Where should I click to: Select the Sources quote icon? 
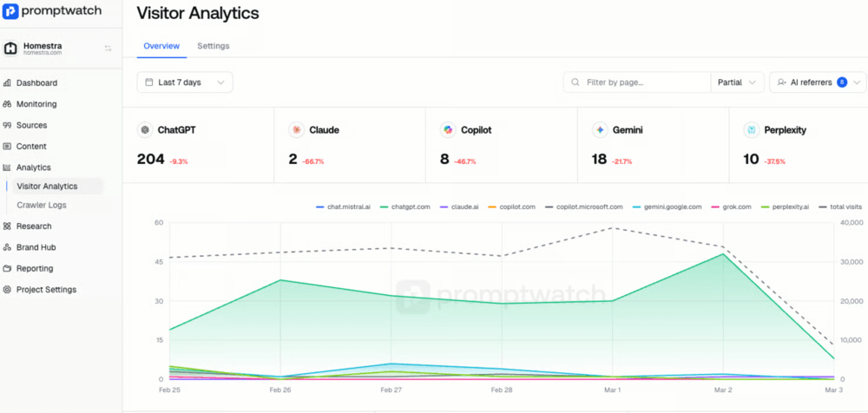click(7, 125)
